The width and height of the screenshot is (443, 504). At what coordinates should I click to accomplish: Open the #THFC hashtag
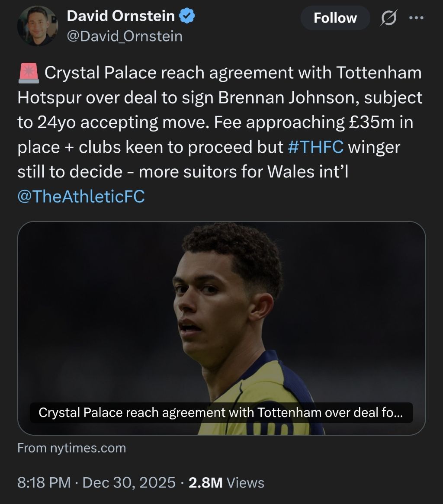click(x=315, y=148)
